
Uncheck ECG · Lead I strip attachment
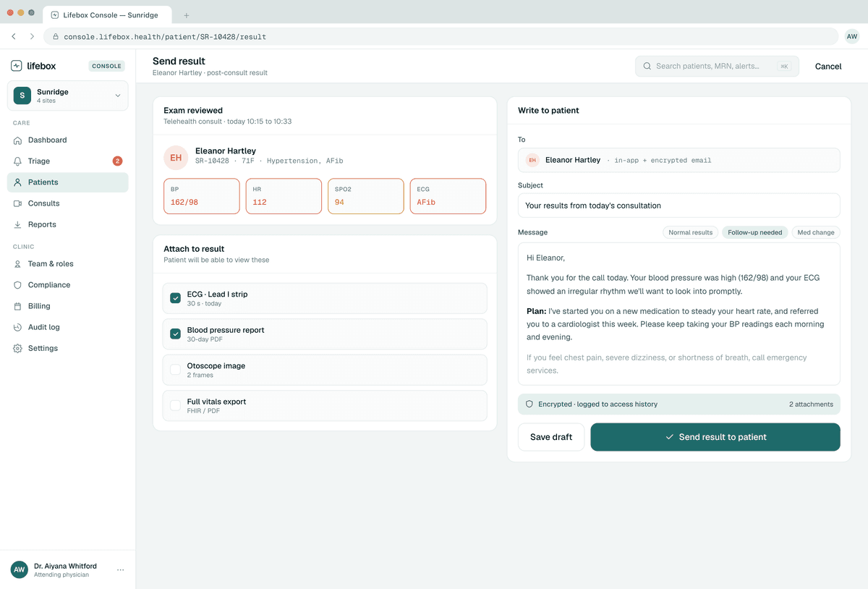click(x=175, y=298)
